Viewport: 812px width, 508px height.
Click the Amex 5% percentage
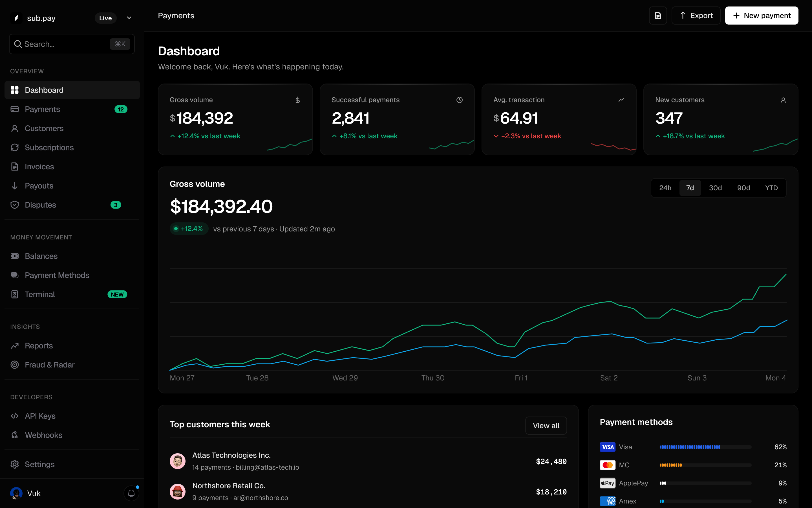coord(782,501)
